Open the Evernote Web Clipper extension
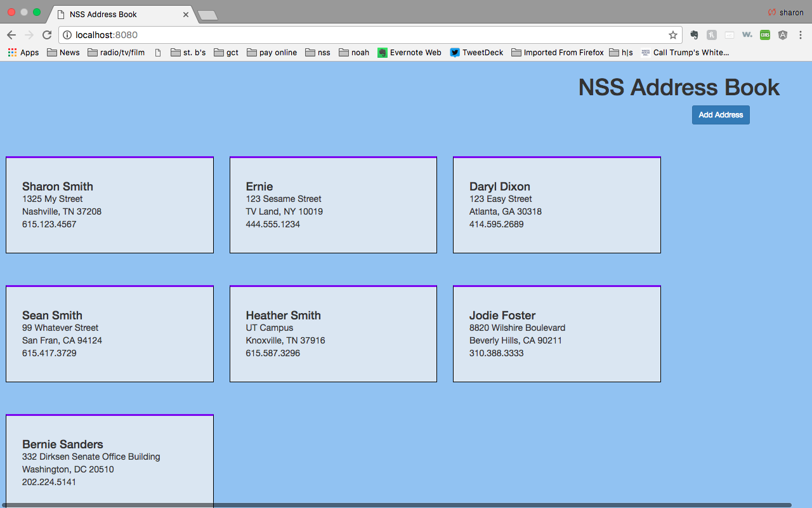 (694, 35)
